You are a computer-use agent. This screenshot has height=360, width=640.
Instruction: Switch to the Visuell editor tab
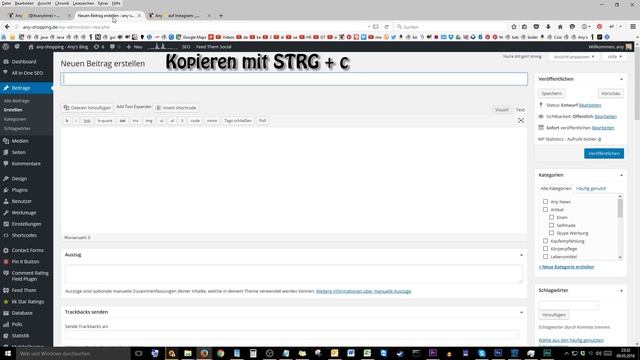click(502, 110)
